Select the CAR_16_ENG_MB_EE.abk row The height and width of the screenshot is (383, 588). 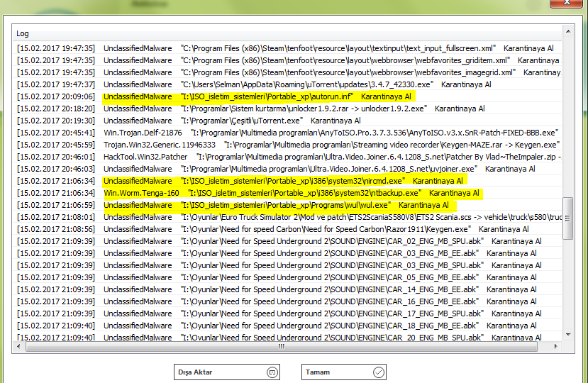pyautogui.click(x=288, y=301)
